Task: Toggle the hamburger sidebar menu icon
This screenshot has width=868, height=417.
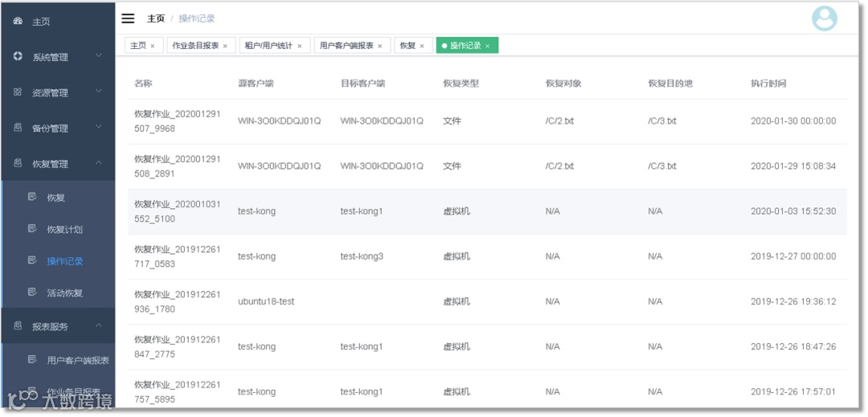Action: click(128, 18)
